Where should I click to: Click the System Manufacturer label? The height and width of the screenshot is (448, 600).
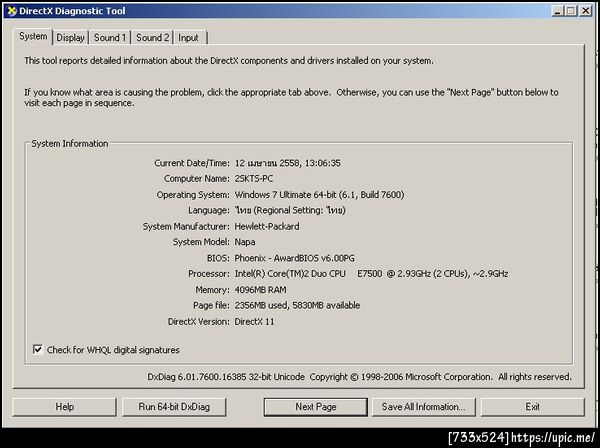coord(186,226)
